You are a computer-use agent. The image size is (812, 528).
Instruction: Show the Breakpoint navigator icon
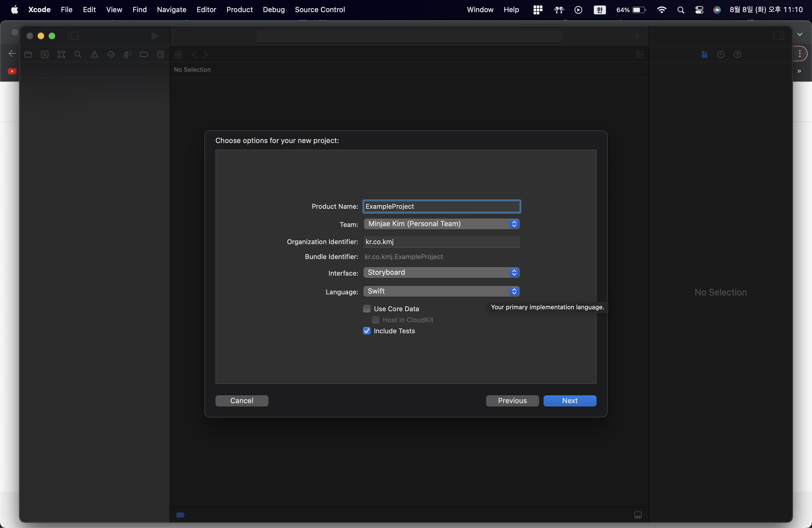pos(144,55)
